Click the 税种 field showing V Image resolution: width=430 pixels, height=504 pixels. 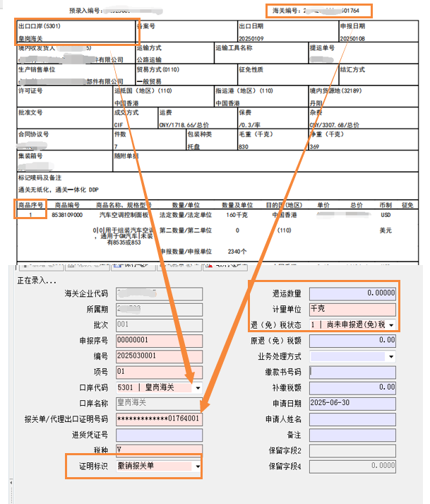(x=160, y=450)
